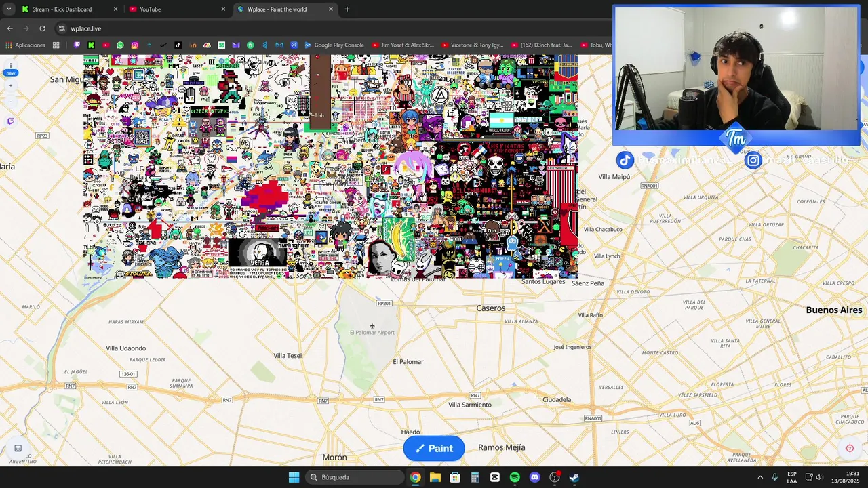Click the red locate-me target icon
Image resolution: width=868 pixels, height=488 pixels.
(850, 448)
